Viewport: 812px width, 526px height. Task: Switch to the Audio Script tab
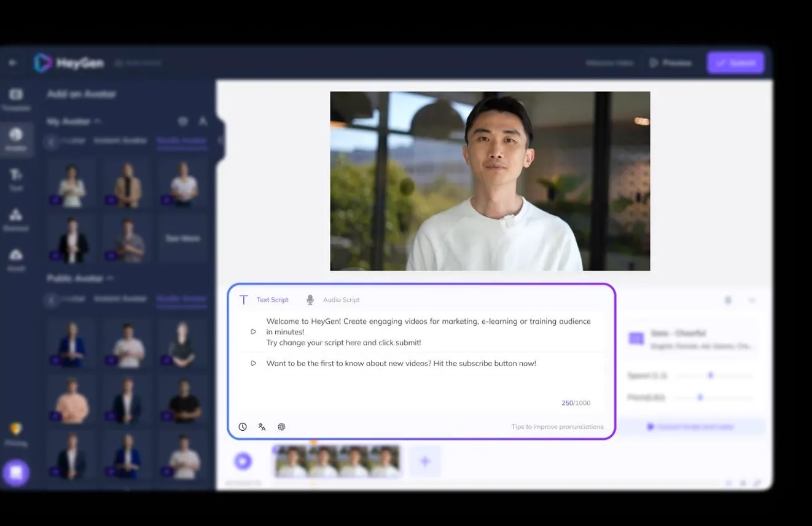point(342,300)
